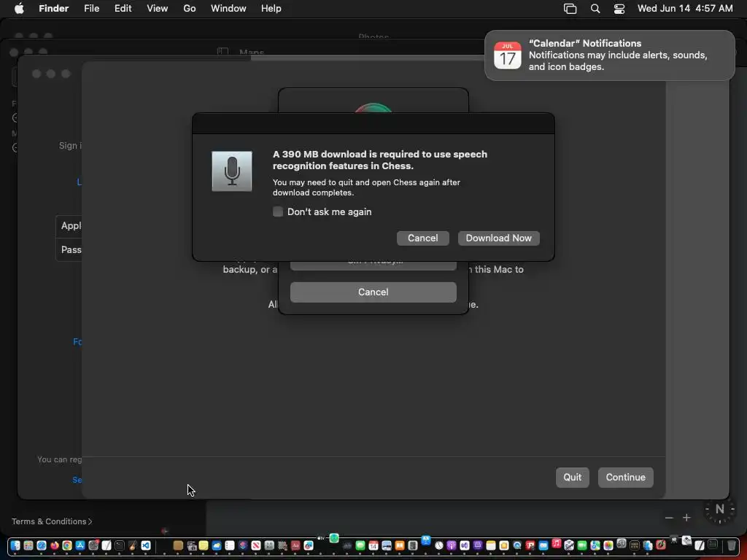Click Cancel in the sheet behind the dialog
The width and height of the screenshot is (747, 560).
pos(373,292)
